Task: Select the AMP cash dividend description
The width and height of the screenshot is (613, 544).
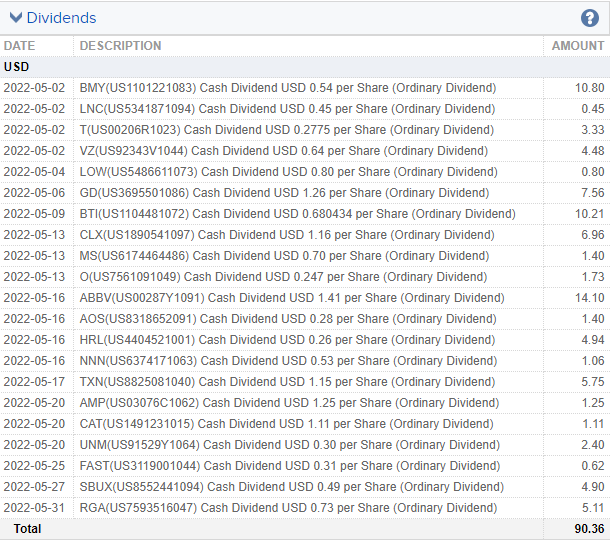Action: [289, 403]
